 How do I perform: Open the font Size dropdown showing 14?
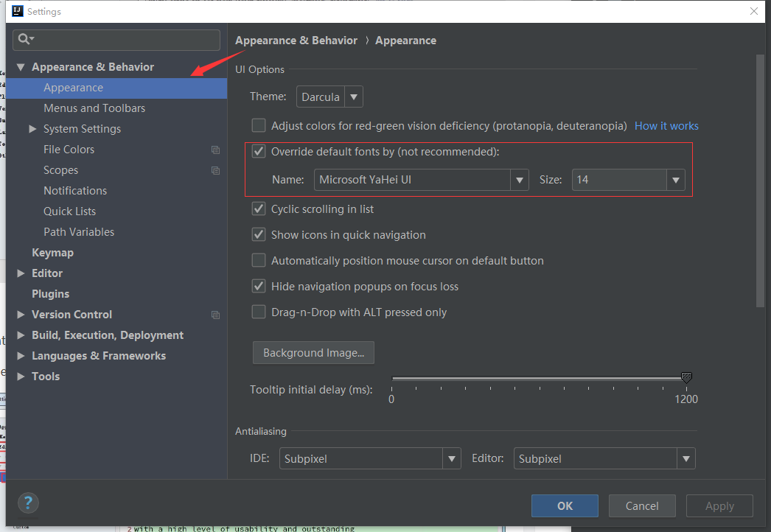pos(629,180)
